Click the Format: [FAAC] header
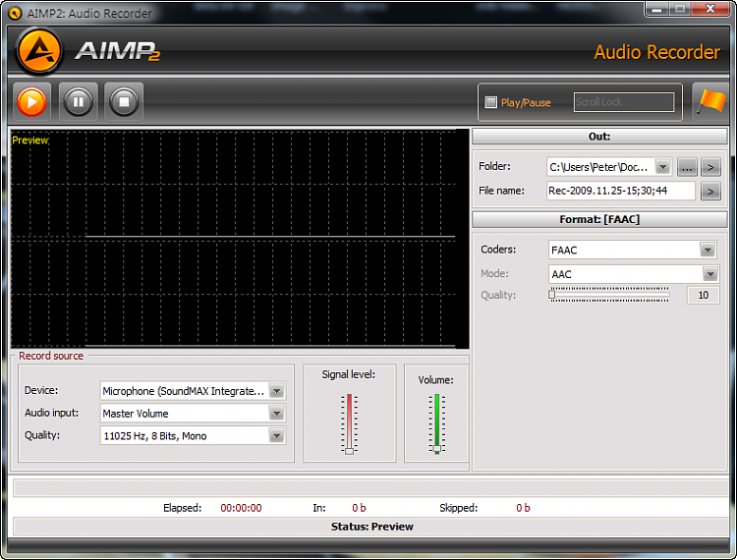Image resolution: width=737 pixels, height=560 pixels. (599, 219)
